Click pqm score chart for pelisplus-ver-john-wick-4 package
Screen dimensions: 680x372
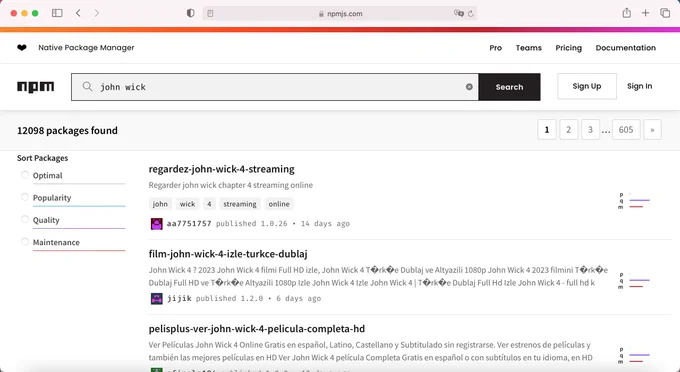(634, 356)
